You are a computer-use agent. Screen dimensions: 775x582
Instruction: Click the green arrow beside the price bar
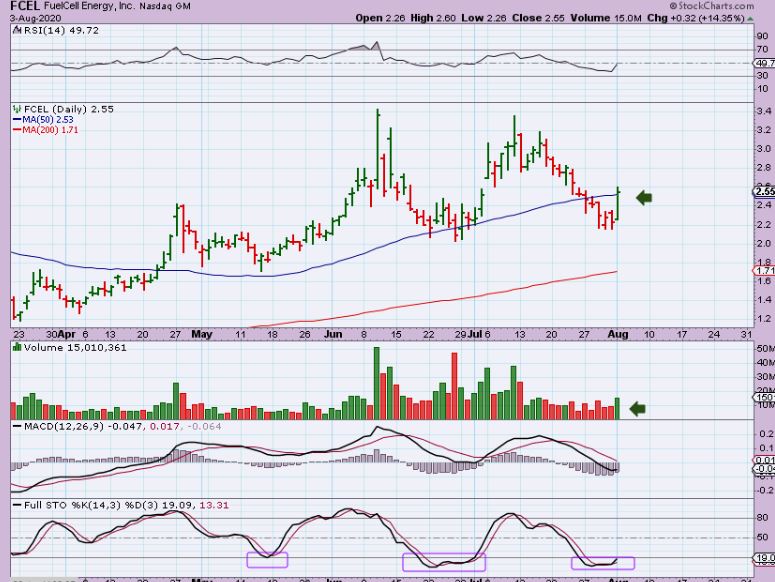pos(644,198)
